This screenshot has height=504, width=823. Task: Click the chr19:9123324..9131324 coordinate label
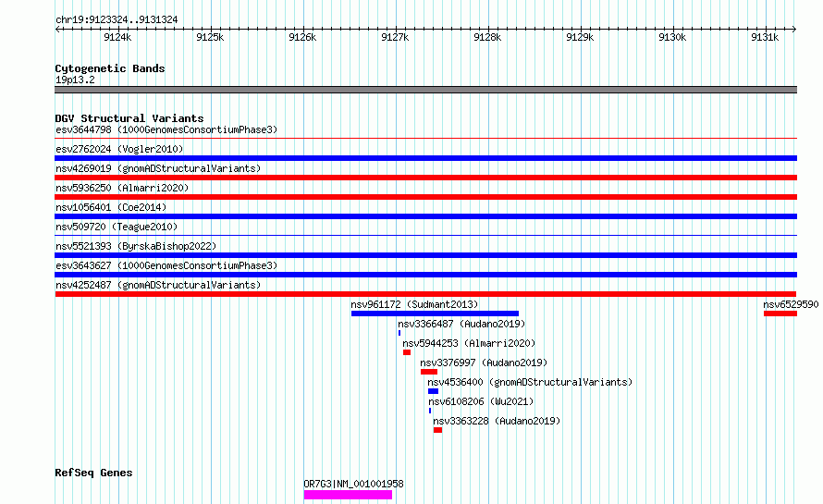click(x=117, y=19)
